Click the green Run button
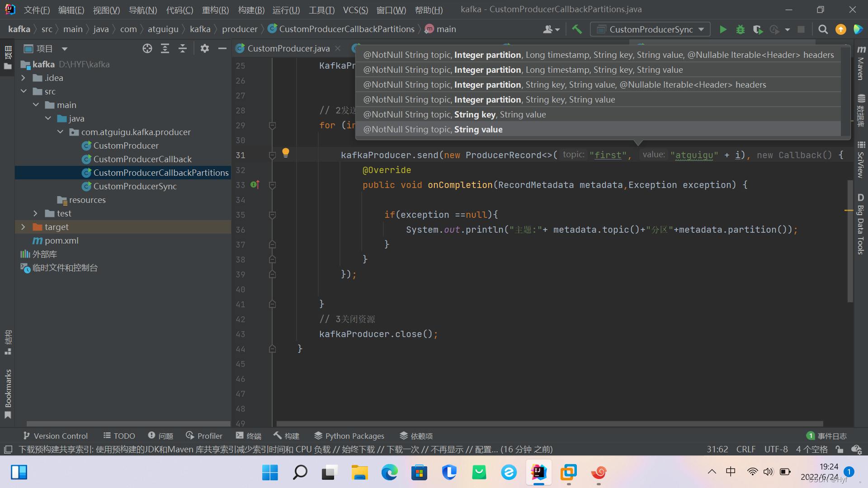Screen dimensions: 868x488 (723, 29)
